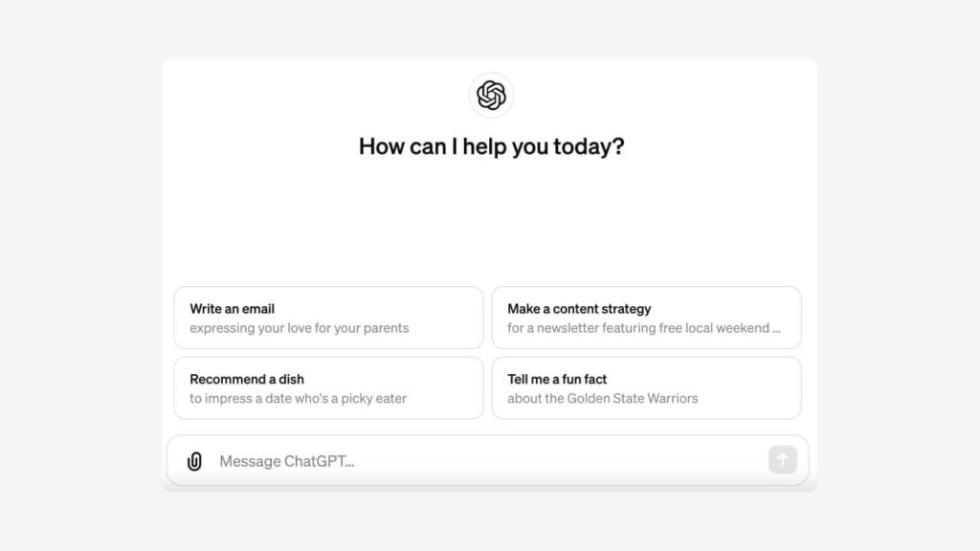Select the 'Write an email' suggestion card

pyautogui.click(x=328, y=317)
